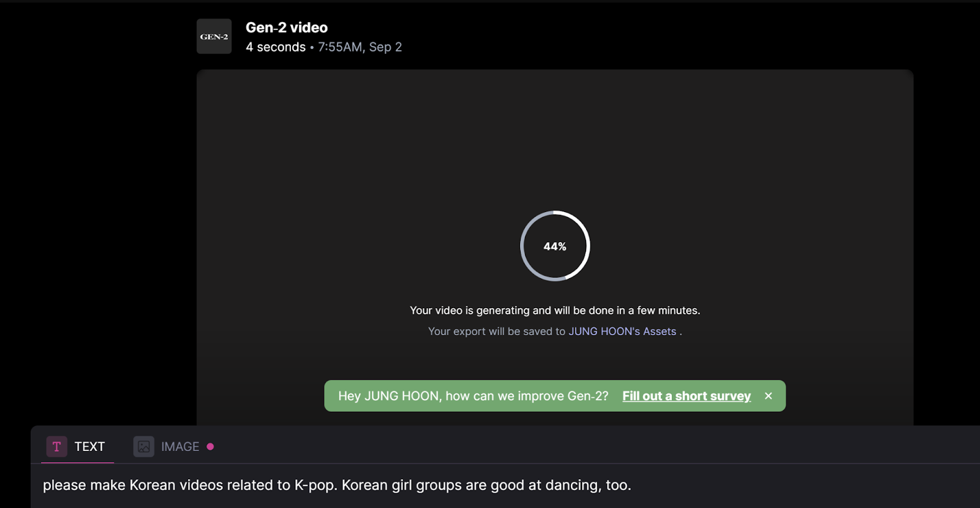Viewport: 980px width, 508px height.
Task: Click the GEN-2 logo icon
Action: 214,36
